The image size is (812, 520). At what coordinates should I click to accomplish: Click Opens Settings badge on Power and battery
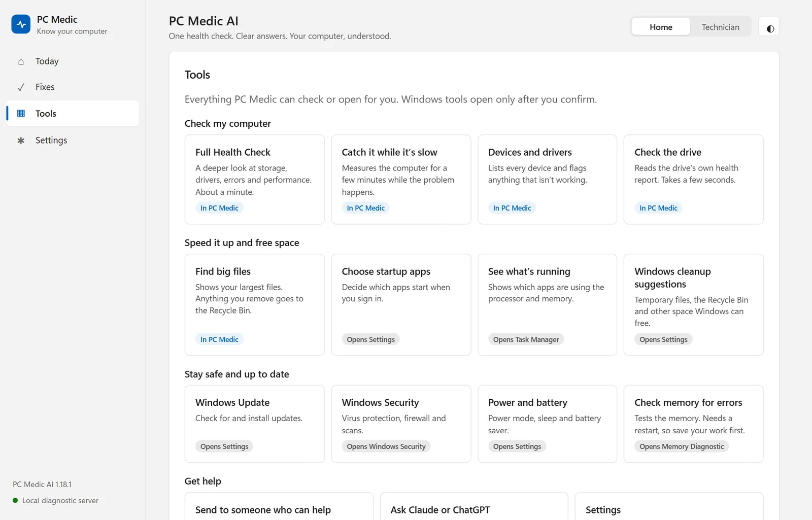517,446
